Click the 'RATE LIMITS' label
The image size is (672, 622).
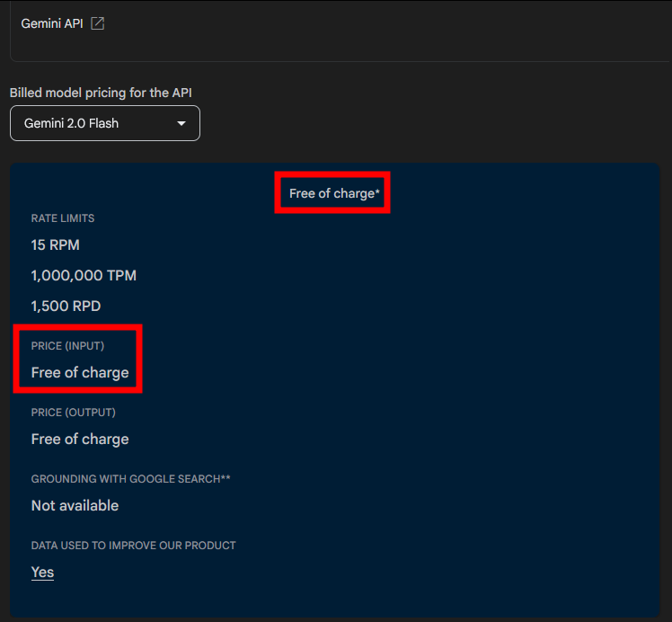(63, 218)
